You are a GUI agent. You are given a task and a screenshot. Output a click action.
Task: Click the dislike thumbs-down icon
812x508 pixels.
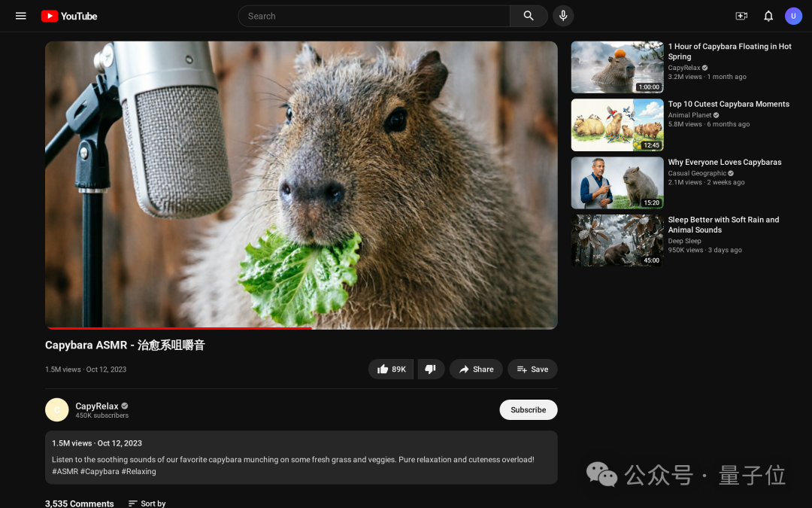tap(431, 369)
